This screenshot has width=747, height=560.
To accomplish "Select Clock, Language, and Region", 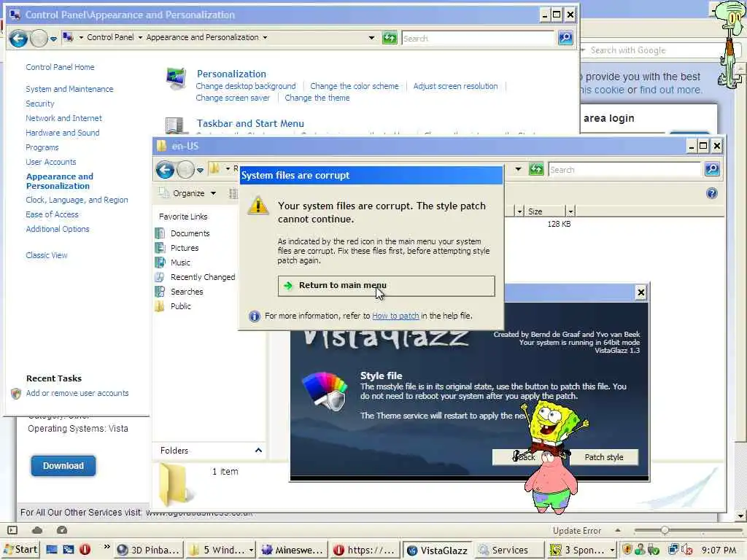I will point(77,200).
